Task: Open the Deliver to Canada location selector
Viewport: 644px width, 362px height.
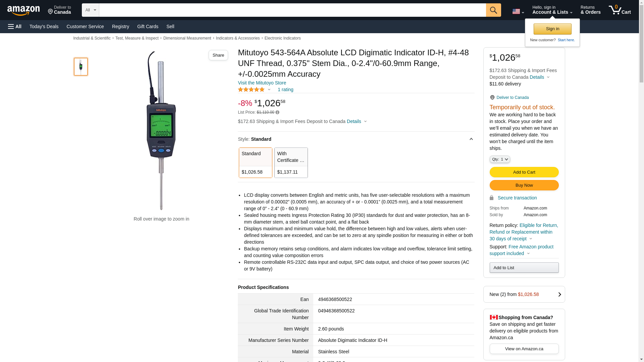Action: point(59,10)
